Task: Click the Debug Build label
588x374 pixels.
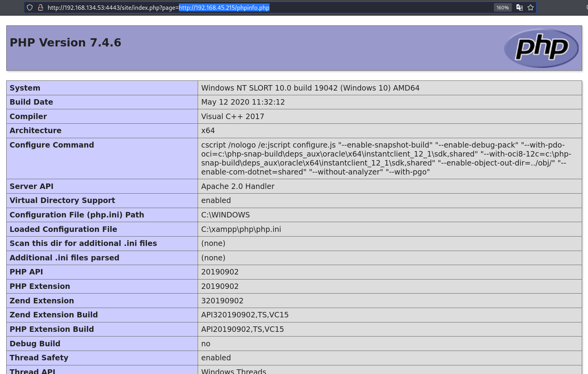Action: [x=35, y=344]
